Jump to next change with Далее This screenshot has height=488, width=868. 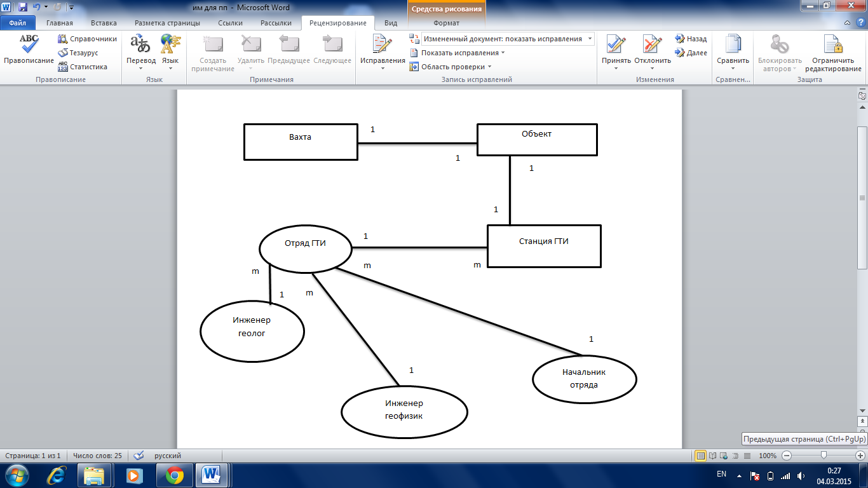(x=691, y=53)
